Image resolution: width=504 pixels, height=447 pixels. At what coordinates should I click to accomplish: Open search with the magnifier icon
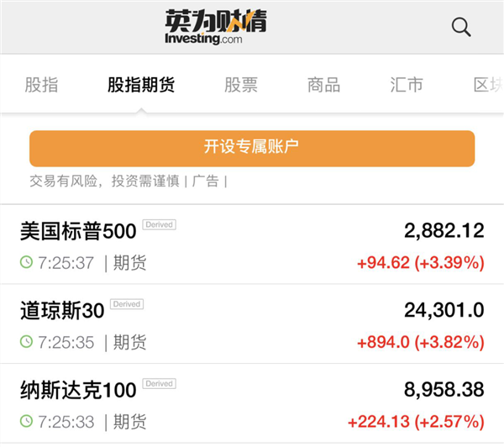pos(461,27)
